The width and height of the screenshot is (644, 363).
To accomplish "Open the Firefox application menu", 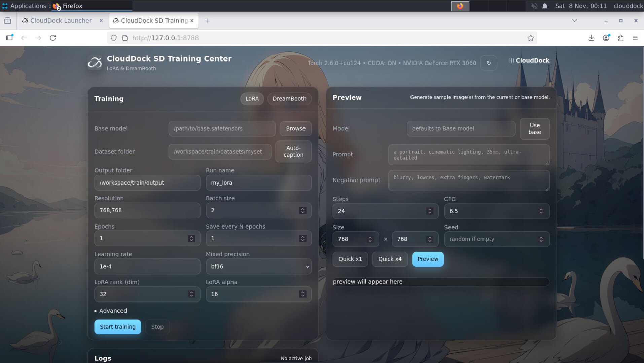I will [635, 38].
